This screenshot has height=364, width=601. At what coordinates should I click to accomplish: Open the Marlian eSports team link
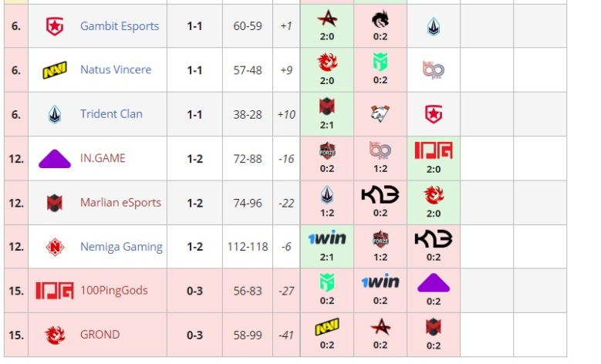(x=120, y=203)
